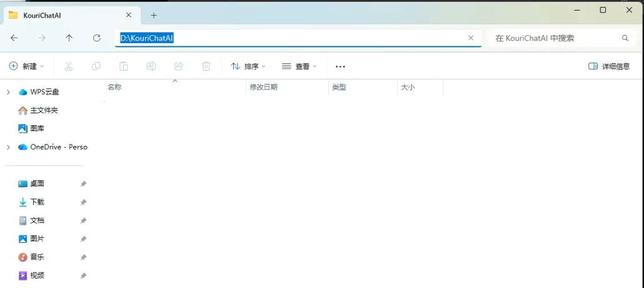The image size is (644, 288).
Task: Expand the WPS云盘 tree node
Action: point(8,92)
